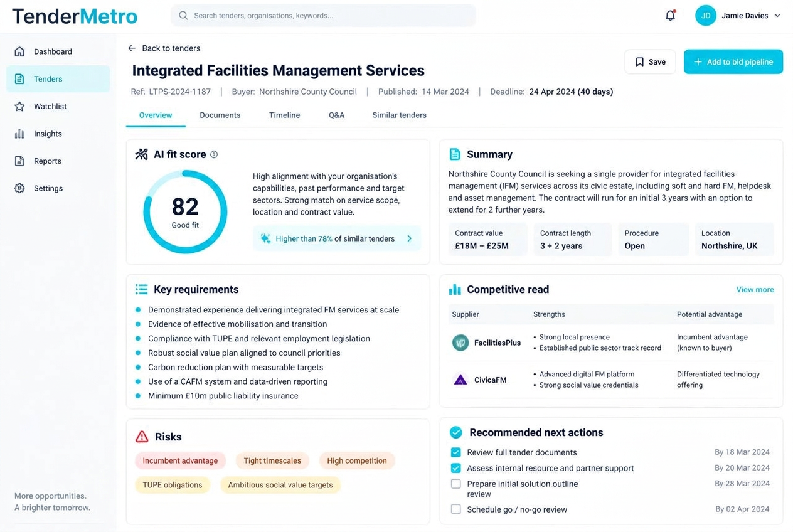Tick Prepare initial solution outline review checkbox

click(456, 484)
